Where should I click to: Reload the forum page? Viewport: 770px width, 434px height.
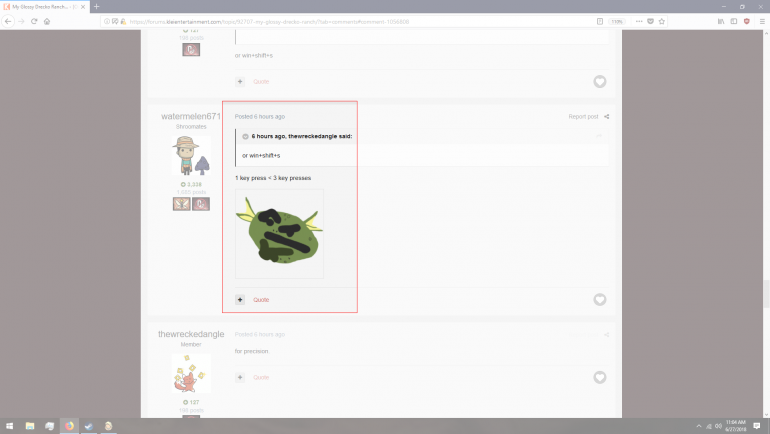[34, 22]
